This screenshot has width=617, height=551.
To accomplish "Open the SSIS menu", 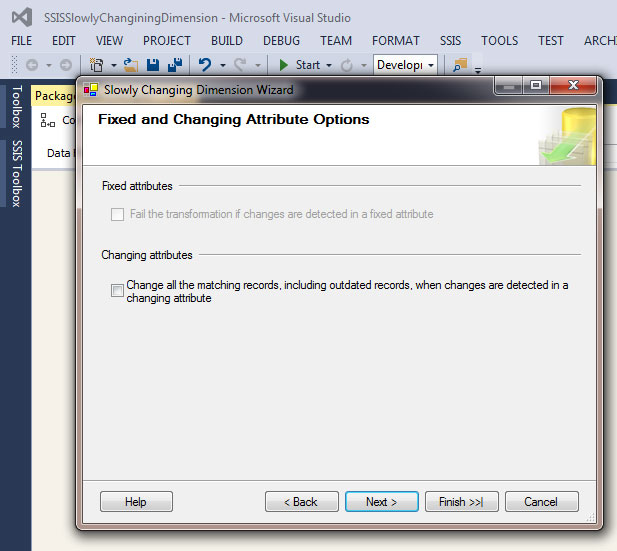I will pyautogui.click(x=451, y=41).
